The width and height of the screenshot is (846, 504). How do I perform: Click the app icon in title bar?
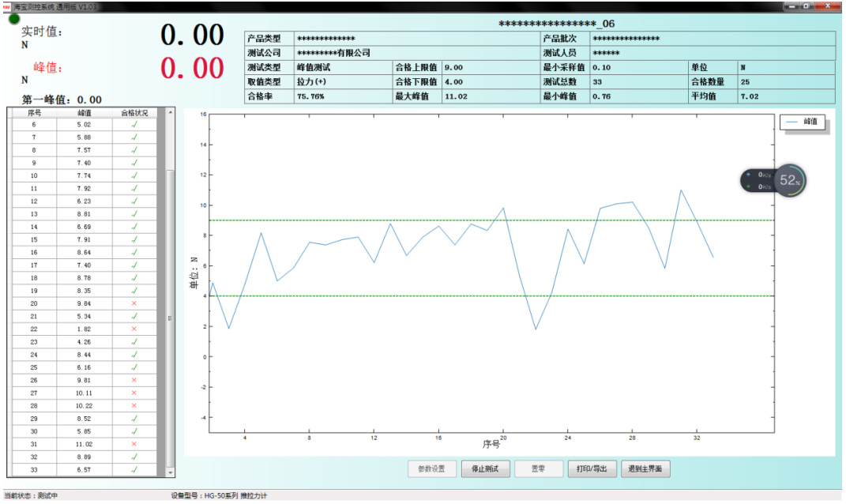(x=6, y=6)
